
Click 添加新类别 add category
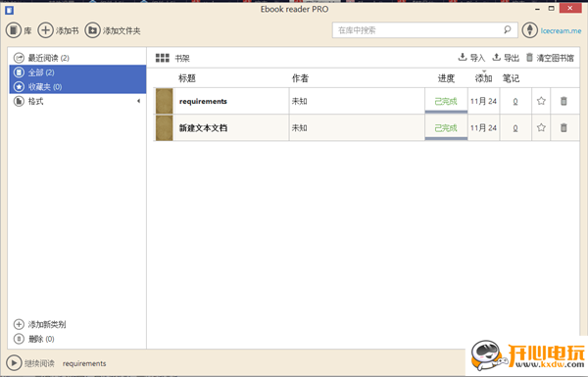(40, 324)
